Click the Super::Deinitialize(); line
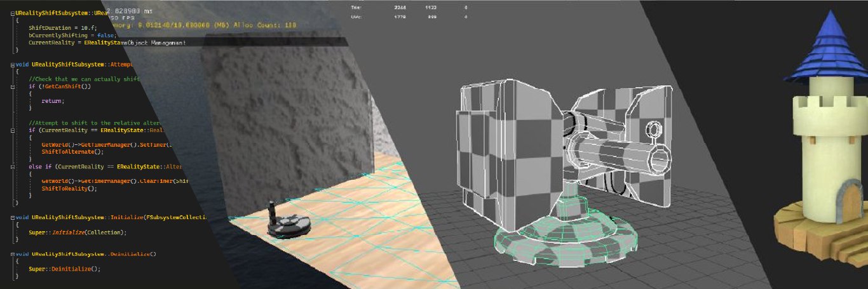The image size is (868, 289). [x=65, y=269]
